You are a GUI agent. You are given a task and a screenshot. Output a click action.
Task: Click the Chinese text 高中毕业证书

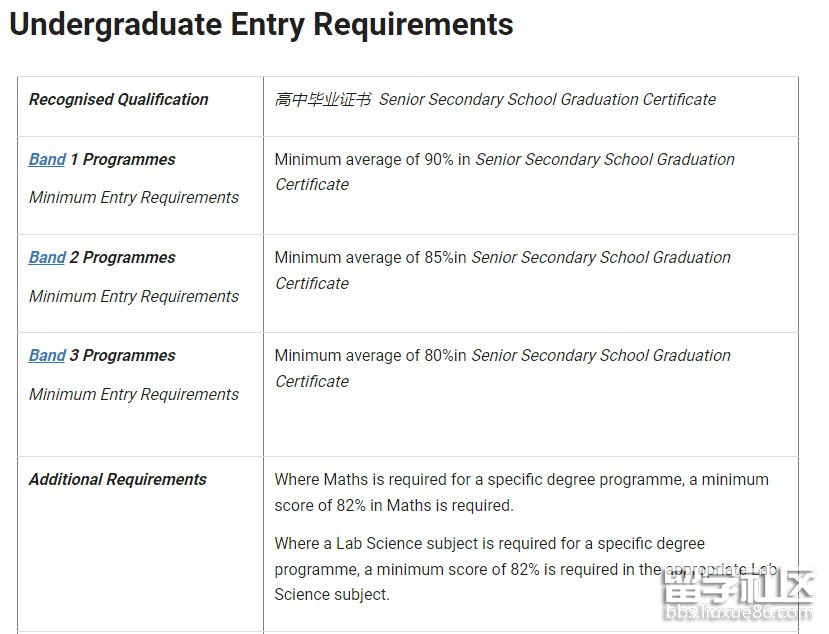click(322, 100)
